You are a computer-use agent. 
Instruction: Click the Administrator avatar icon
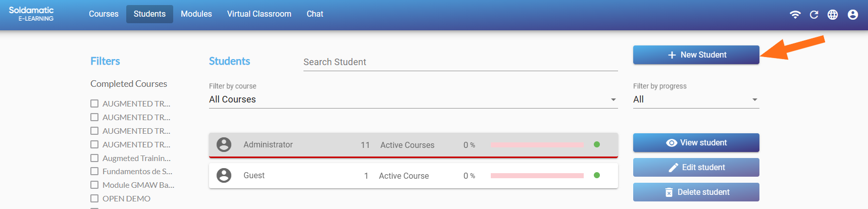click(x=224, y=145)
